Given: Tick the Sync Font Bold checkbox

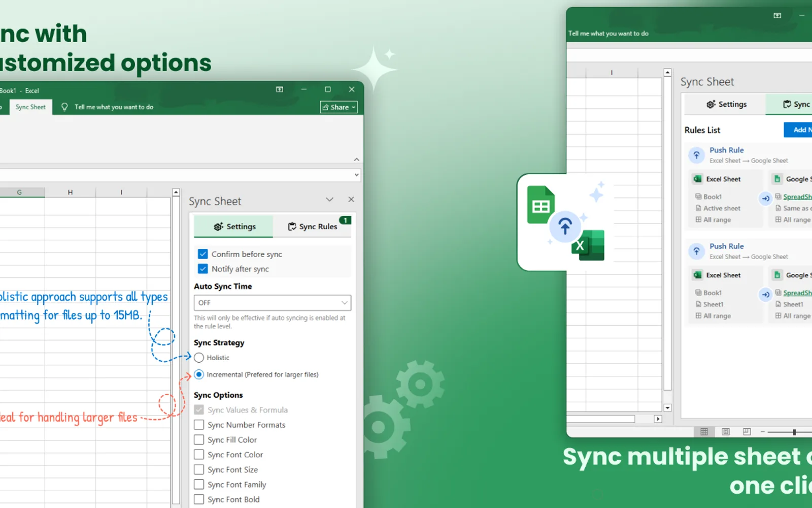Looking at the screenshot, I should [199, 499].
